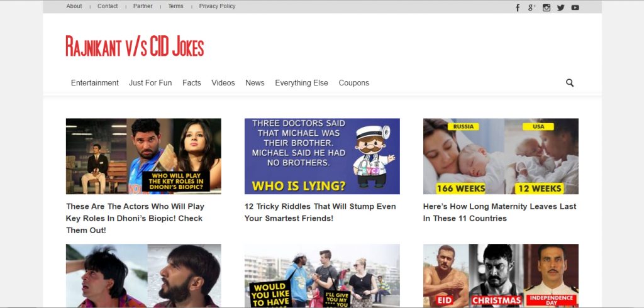
Task: Click the search magnifier icon
Action: [x=570, y=82]
